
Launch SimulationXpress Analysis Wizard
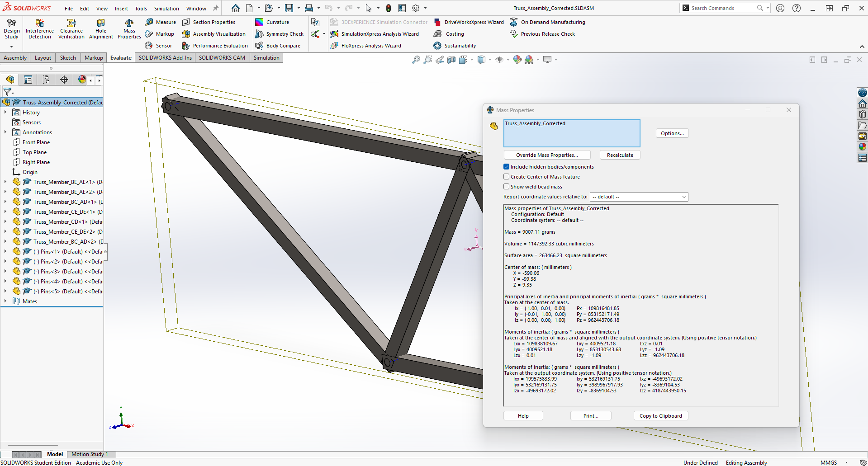[375, 34]
